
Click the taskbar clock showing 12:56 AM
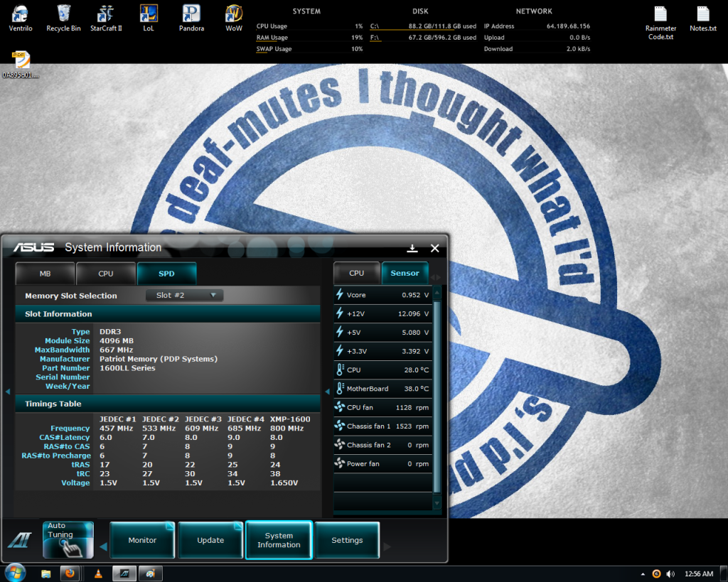[x=699, y=574]
